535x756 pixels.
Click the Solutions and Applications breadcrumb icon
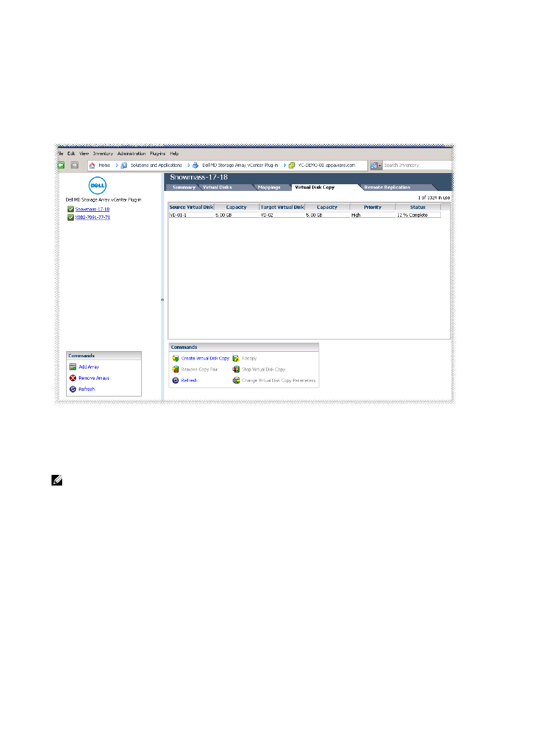[x=124, y=165]
